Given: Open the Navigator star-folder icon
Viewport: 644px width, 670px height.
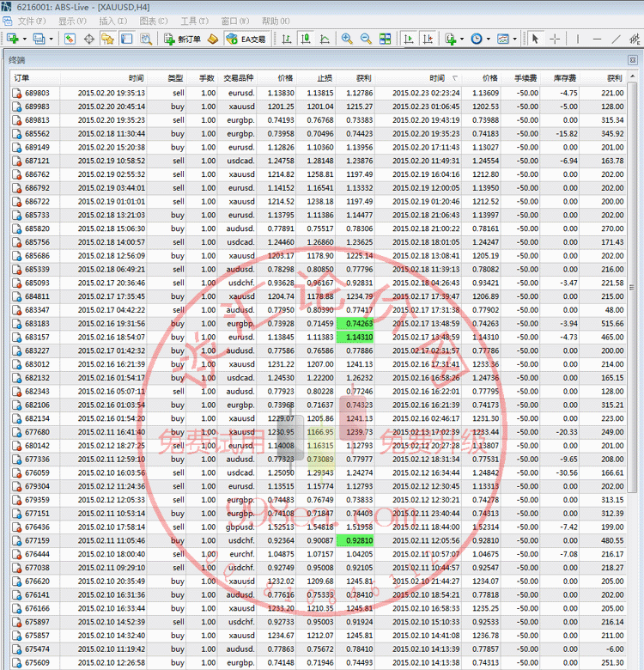Looking at the screenshot, I should click(107, 39).
